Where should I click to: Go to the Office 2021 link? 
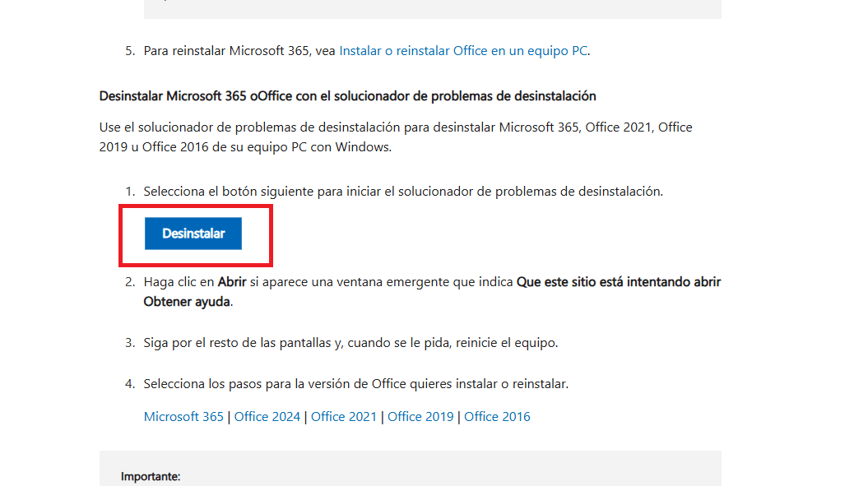344,417
